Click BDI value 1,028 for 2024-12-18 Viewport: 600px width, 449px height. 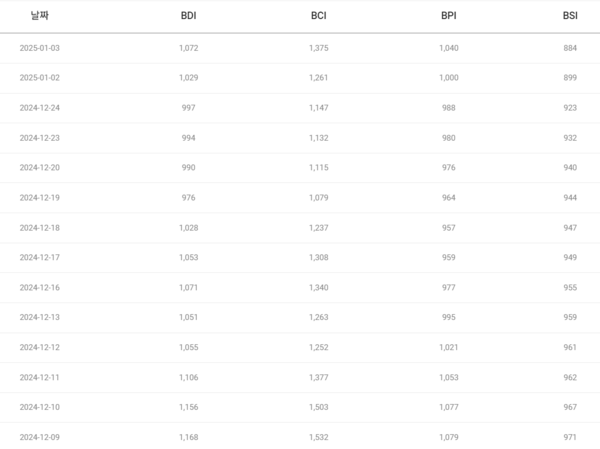pyautogui.click(x=189, y=228)
